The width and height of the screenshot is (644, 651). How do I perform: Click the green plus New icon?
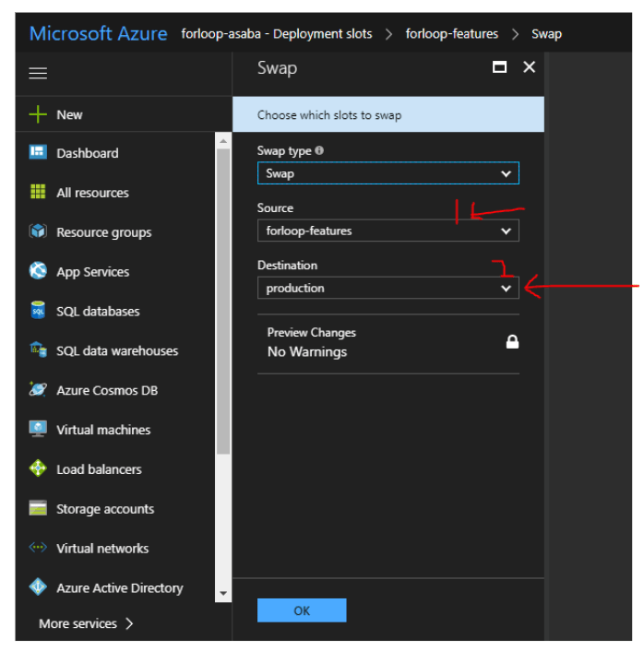pos(38,114)
